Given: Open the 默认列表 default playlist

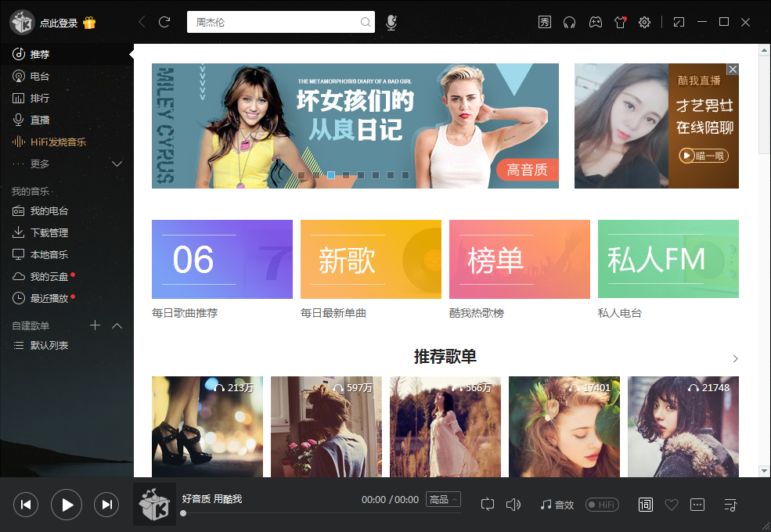Looking at the screenshot, I should point(67,346).
